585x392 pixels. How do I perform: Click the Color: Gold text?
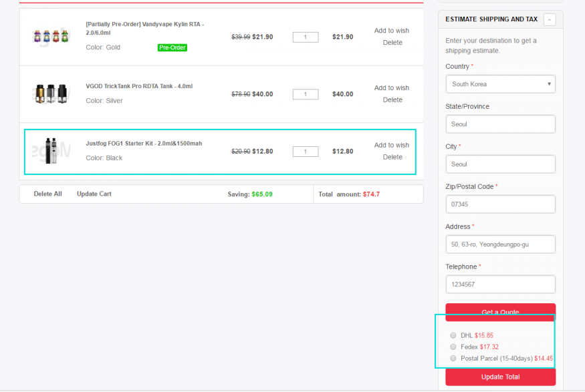[103, 47]
